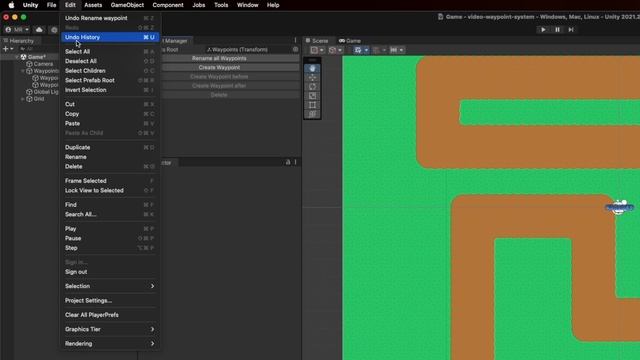Click the Grid object cube icon
This screenshot has width=640, height=360.
(29, 99)
